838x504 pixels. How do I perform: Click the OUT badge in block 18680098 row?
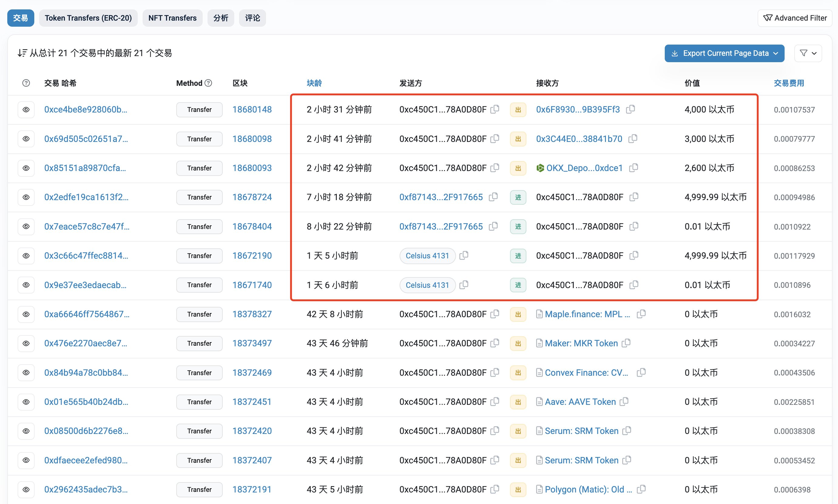518,139
